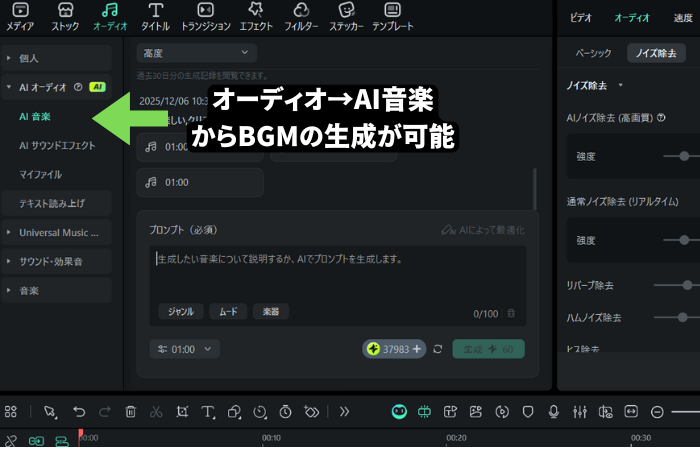Viewport: 700px width, 450px height.
Task: Select AI サウンドエフェクト in sidebar
Action: pyautogui.click(x=57, y=146)
